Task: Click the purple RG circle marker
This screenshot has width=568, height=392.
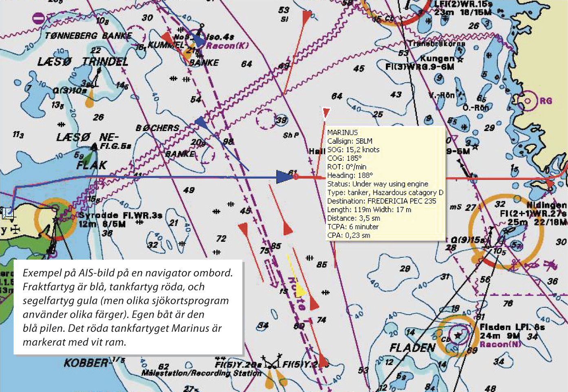Action: click(x=528, y=101)
